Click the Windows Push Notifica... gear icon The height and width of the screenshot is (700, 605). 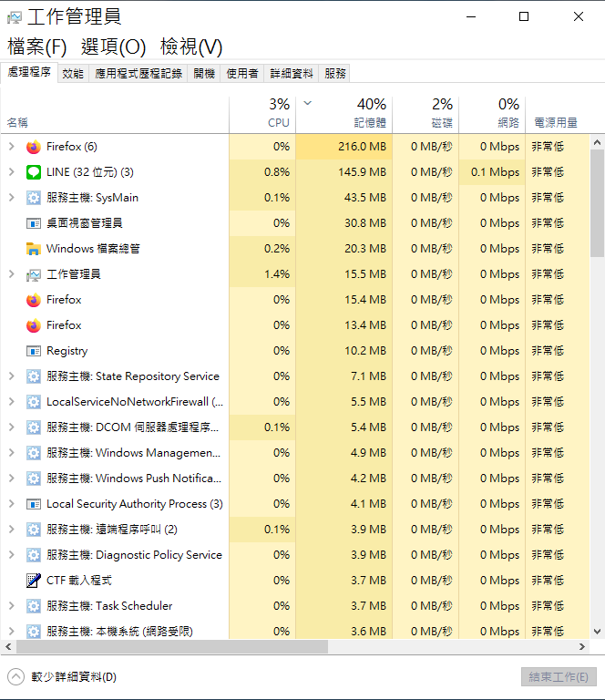(34, 479)
